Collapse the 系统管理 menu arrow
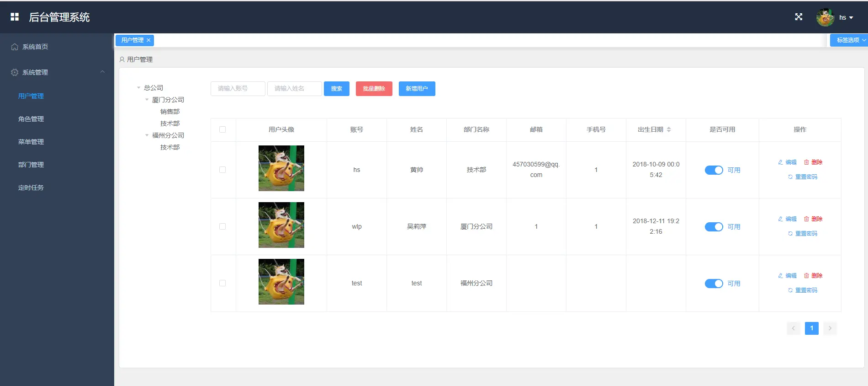 pos(102,72)
